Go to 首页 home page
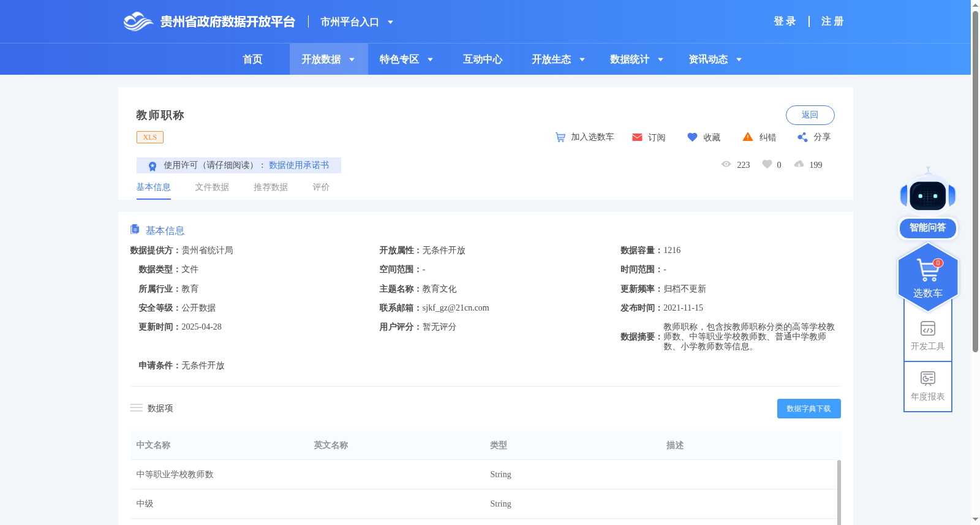The width and height of the screenshot is (980, 525). pos(252,59)
